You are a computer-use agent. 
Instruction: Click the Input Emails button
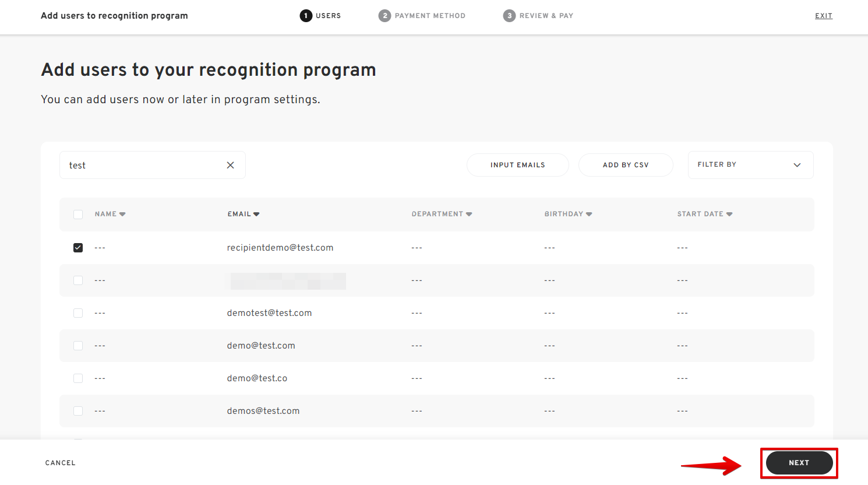pyautogui.click(x=518, y=165)
